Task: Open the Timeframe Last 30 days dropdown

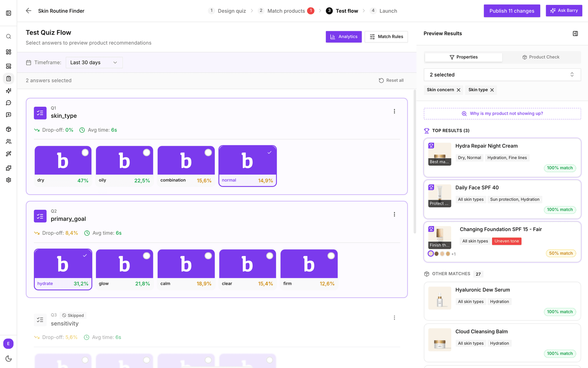Action: (x=94, y=63)
